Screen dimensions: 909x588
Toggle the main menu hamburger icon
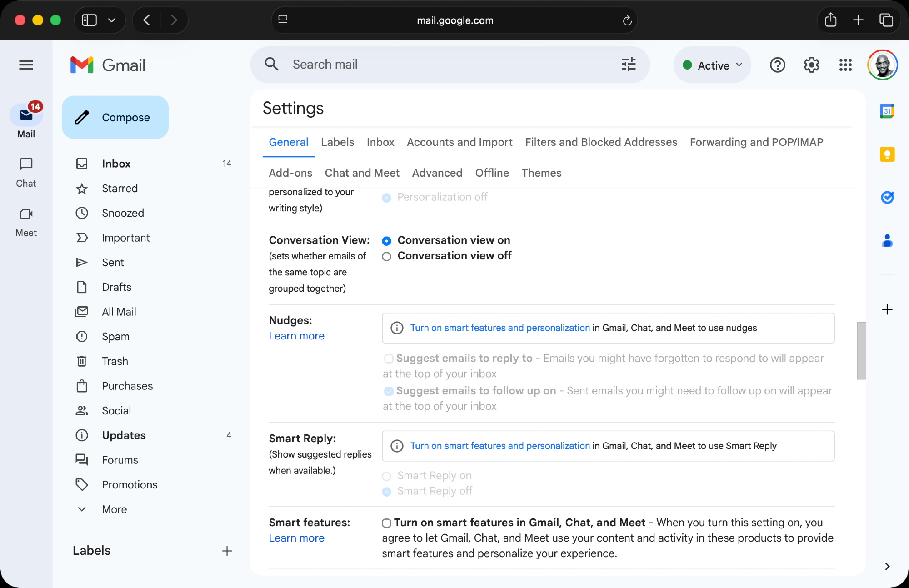point(26,65)
